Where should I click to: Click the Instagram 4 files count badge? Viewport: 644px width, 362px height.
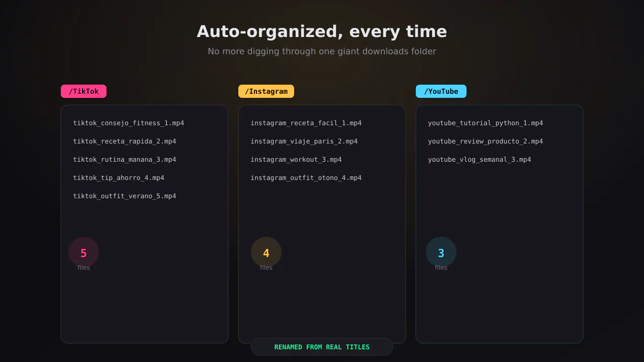(266, 252)
